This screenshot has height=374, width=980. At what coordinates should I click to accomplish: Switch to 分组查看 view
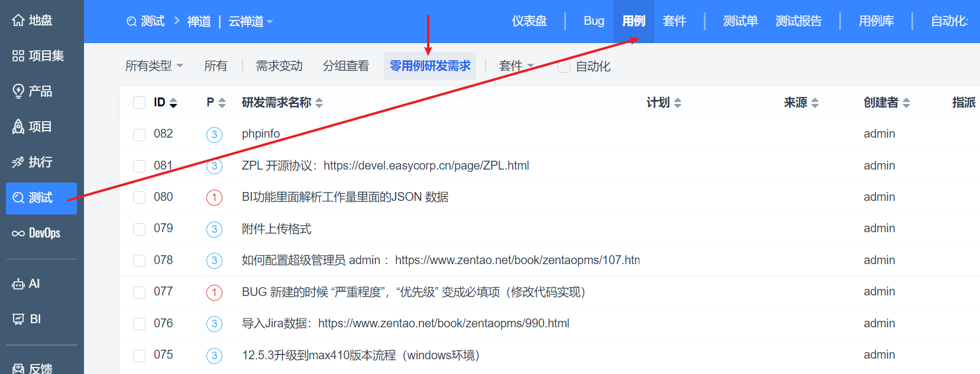point(346,66)
